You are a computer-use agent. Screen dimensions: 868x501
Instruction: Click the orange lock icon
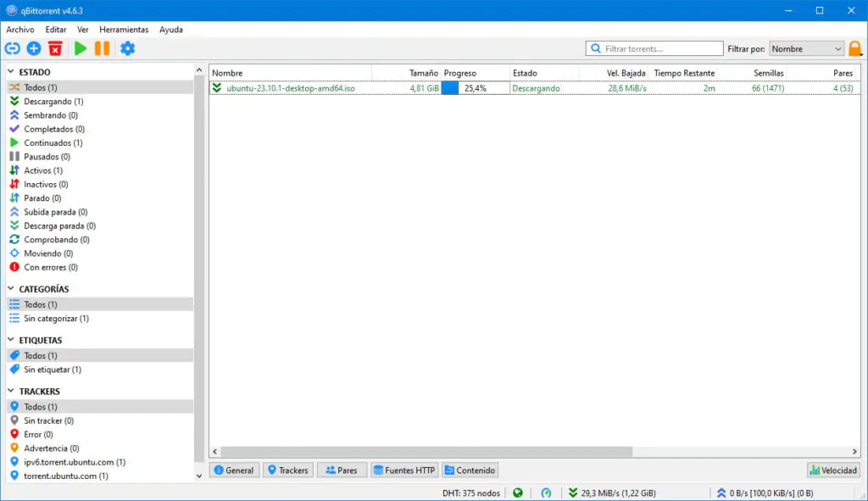855,49
